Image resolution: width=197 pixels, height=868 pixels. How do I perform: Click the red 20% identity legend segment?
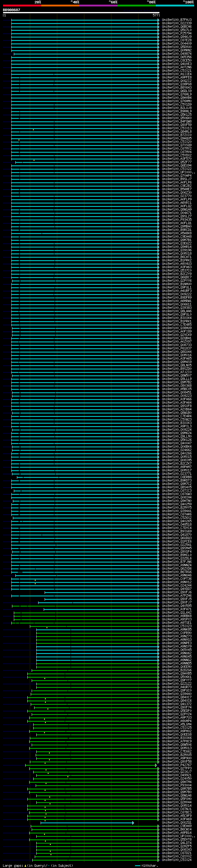pyautogui.click(x=22, y=6)
